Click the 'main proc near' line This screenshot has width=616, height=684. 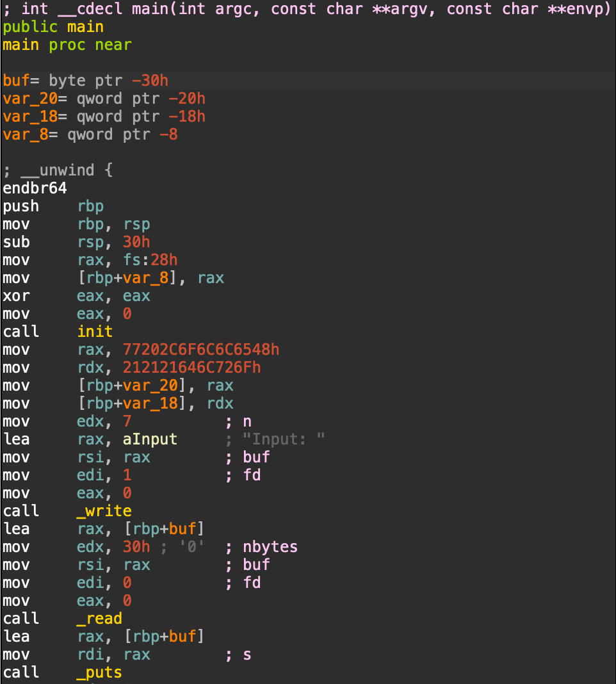(x=67, y=45)
